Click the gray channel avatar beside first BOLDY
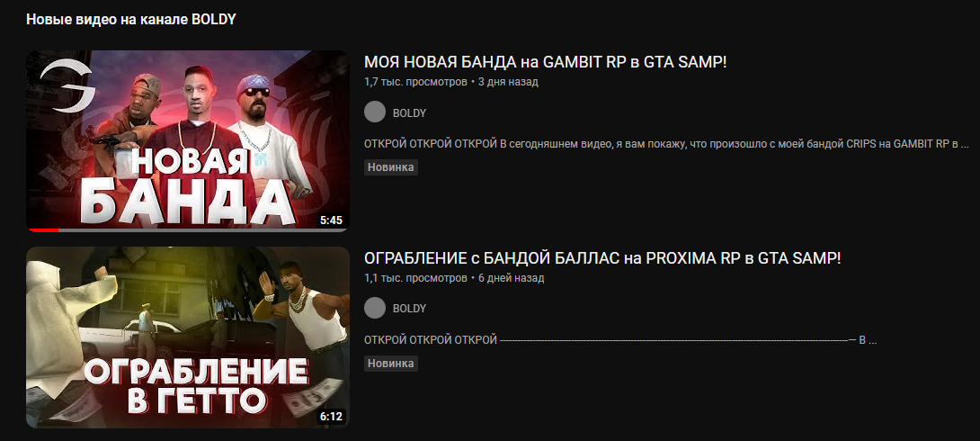 (x=375, y=112)
